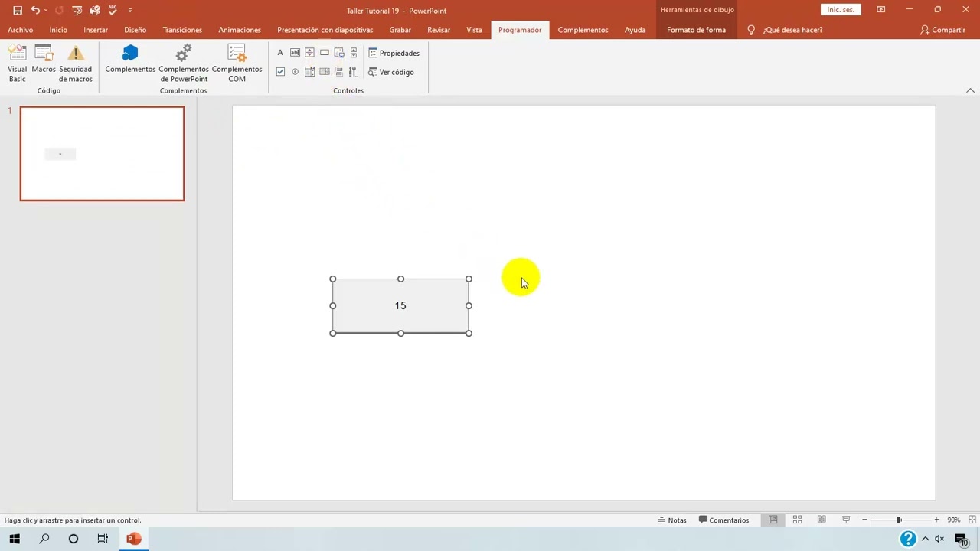The height and width of the screenshot is (551, 980).
Task: Switch to the Transiciones tab
Action: point(182,30)
